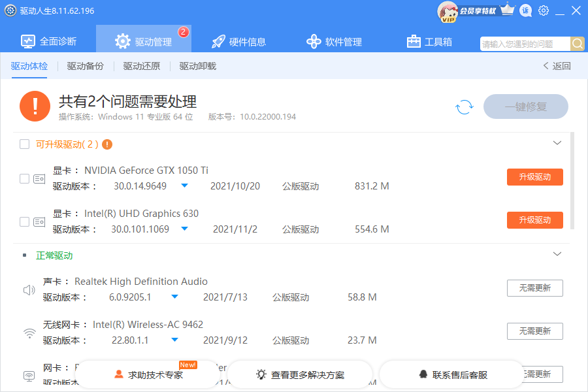Click the 诉 feedback bubble icon
The height and width of the screenshot is (392, 588).
tap(525, 10)
